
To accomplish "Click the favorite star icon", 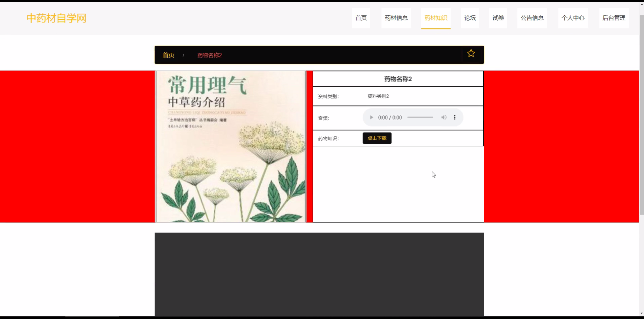I will (x=471, y=53).
